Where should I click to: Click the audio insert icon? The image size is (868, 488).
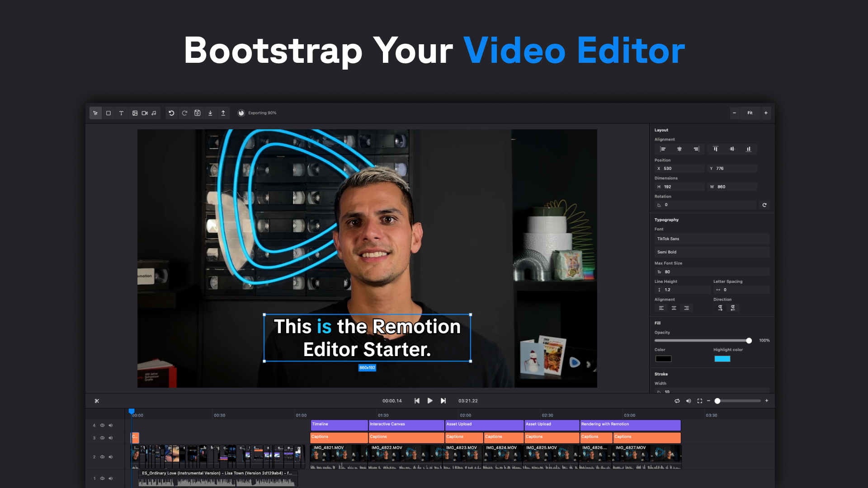point(154,113)
